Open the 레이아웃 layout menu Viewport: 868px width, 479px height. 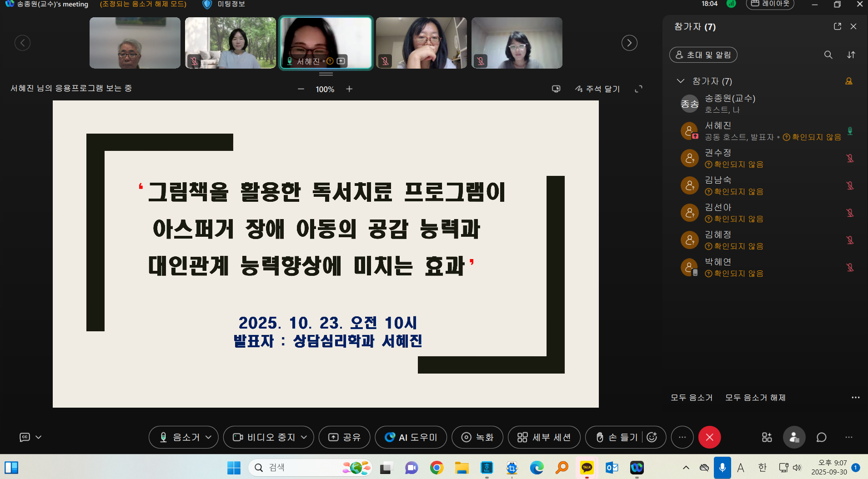[x=770, y=4]
